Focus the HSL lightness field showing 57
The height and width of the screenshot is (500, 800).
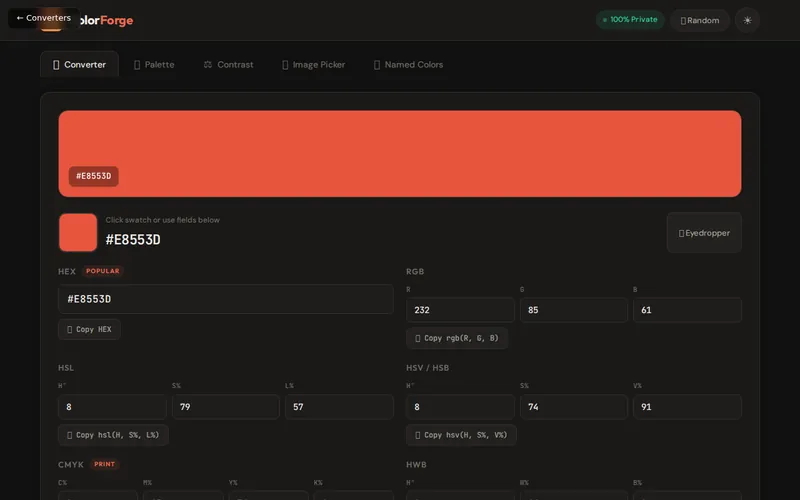pos(339,407)
